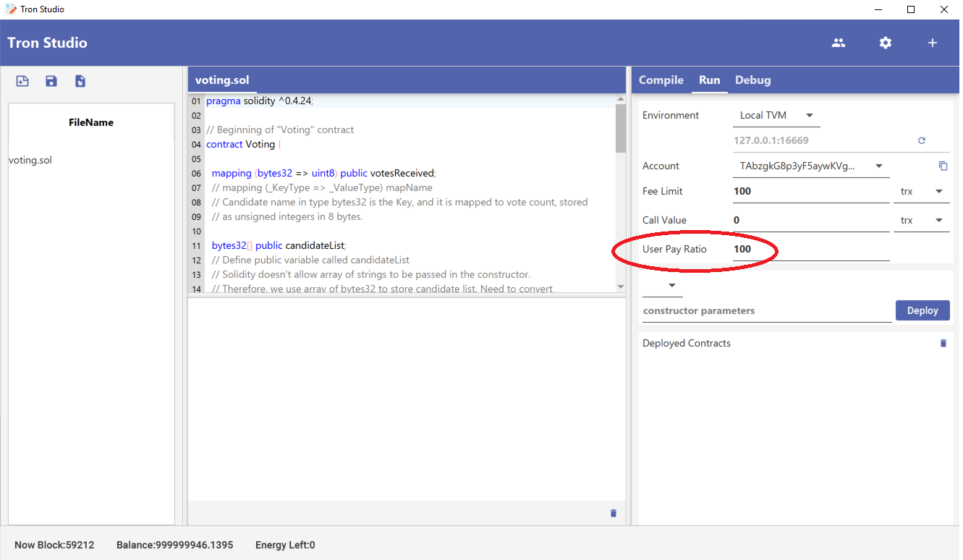Image resolution: width=963 pixels, height=560 pixels.
Task: Create a new file with add-file icon
Action: [x=22, y=81]
